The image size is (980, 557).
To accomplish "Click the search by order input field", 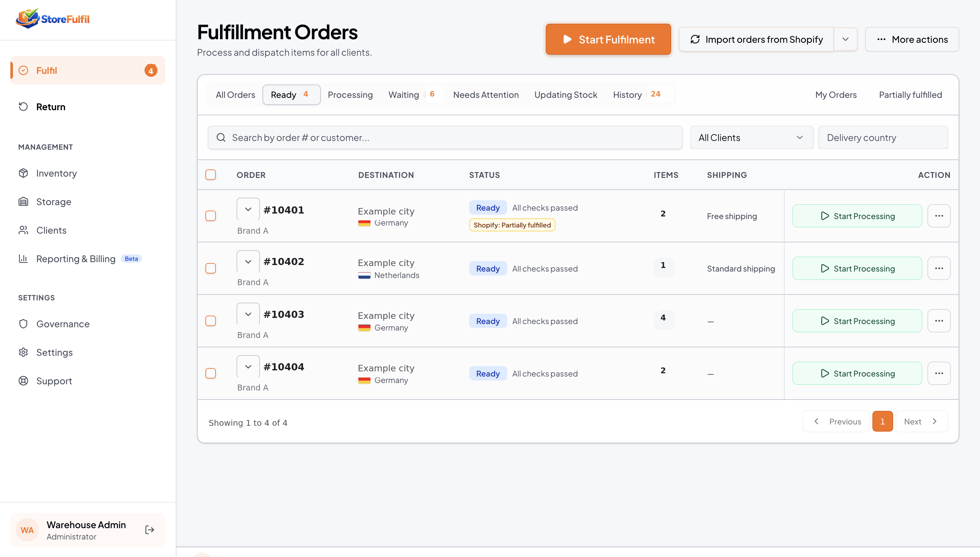I will pyautogui.click(x=445, y=137).
